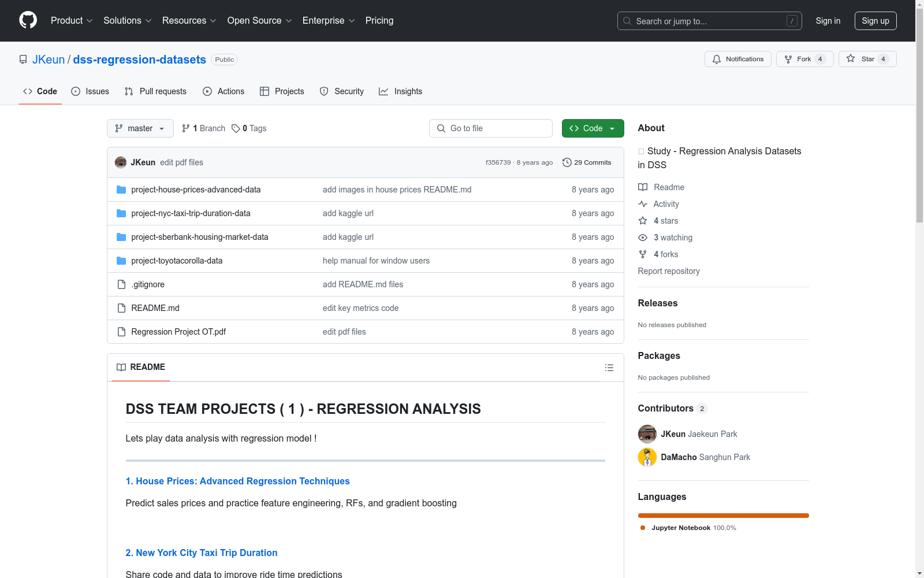The width and height of the screenshot is (924, 578).
Task: Click the history clock icon by 29 Commits
Action: [567, 162]
